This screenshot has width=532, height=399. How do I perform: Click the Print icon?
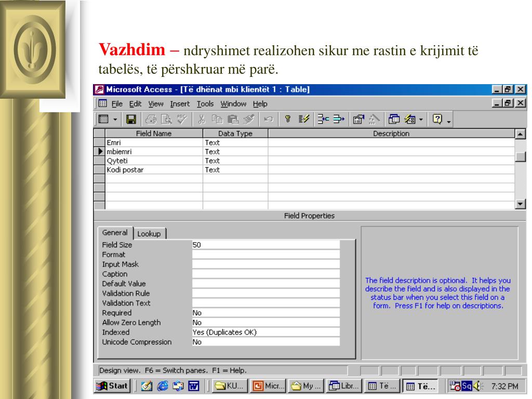pos(151,119)
